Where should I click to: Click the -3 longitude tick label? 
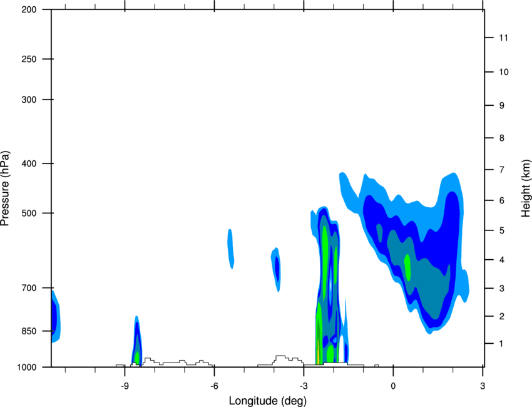tap(304, 386)
